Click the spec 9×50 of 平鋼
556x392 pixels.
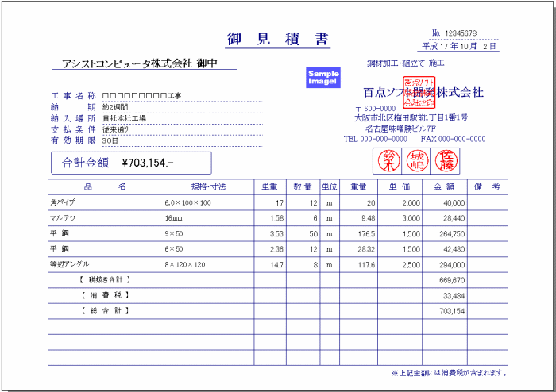[x=174, y=234]
